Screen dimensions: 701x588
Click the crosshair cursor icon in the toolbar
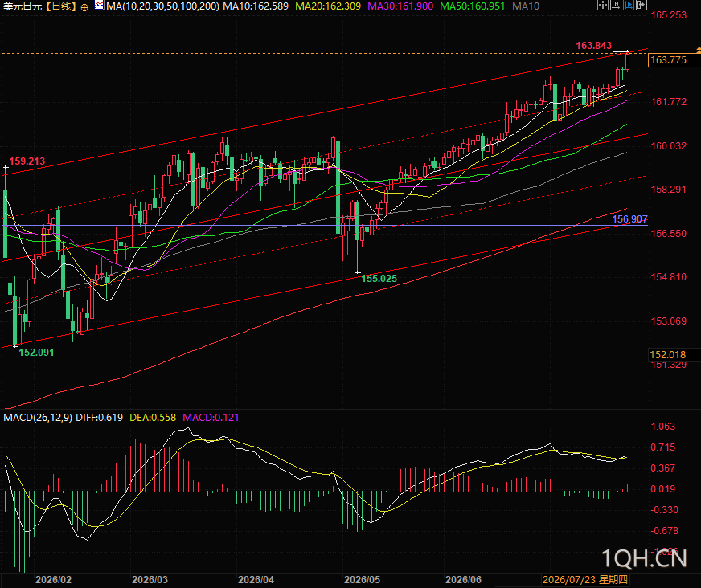(602, 6)
